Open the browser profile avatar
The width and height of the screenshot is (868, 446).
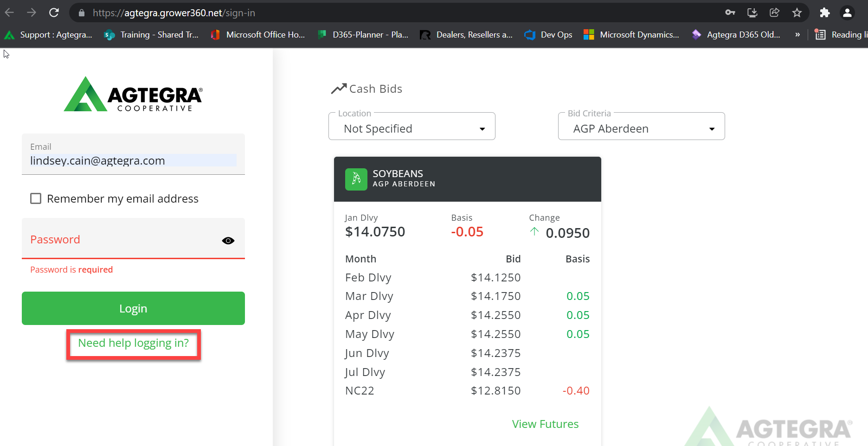[847, 13]
